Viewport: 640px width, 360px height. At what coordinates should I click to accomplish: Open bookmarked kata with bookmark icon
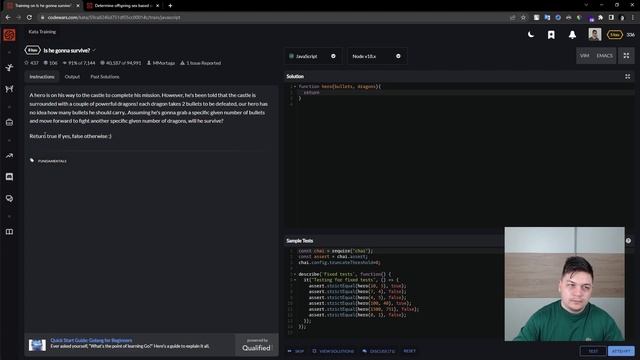(x=551, y=35)
